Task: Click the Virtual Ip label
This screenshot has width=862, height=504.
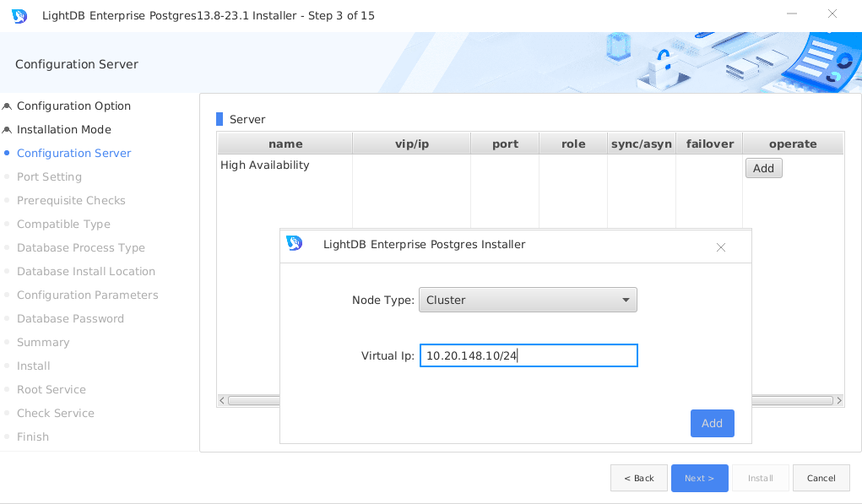Action: (x=388, y=355)
